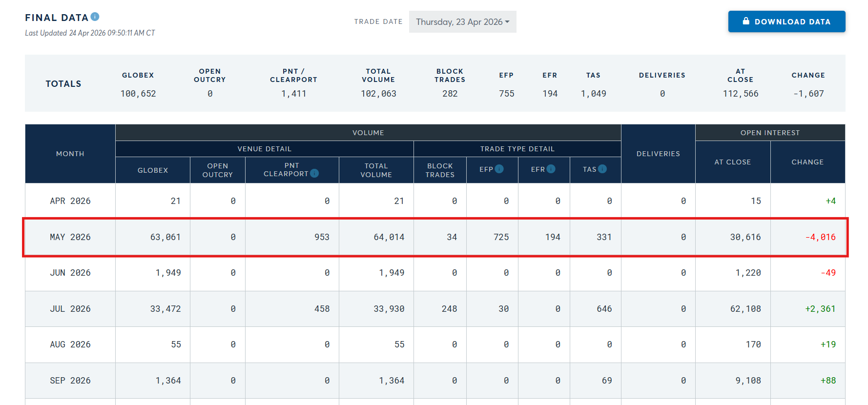Click the info icon beside FINAL DATA

click(95, 17)
